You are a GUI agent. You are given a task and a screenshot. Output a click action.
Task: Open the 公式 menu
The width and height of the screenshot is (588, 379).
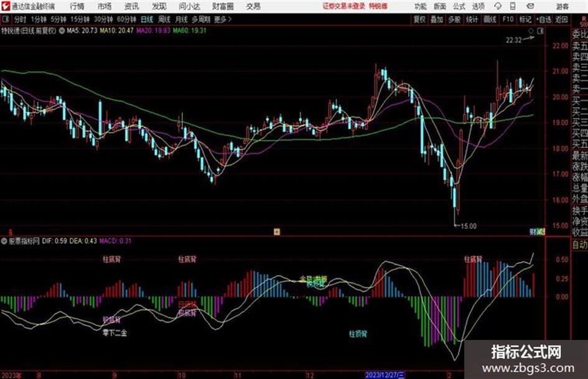click(459, 6)
